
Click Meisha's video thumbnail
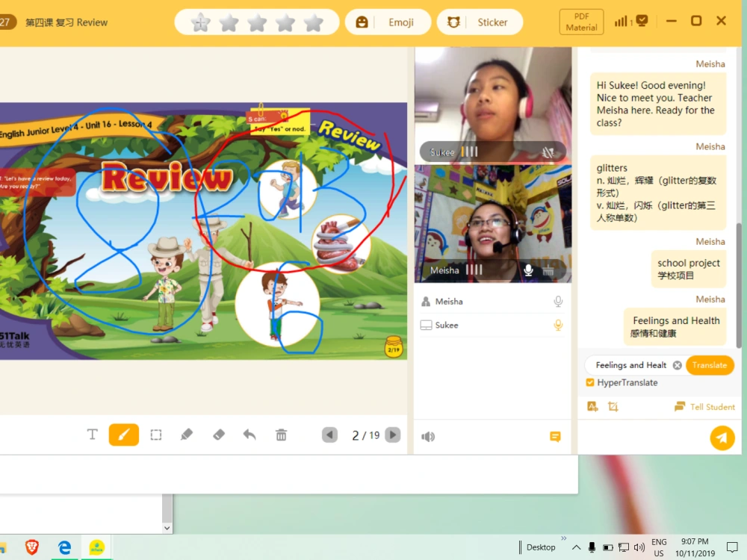click(492, 224)
